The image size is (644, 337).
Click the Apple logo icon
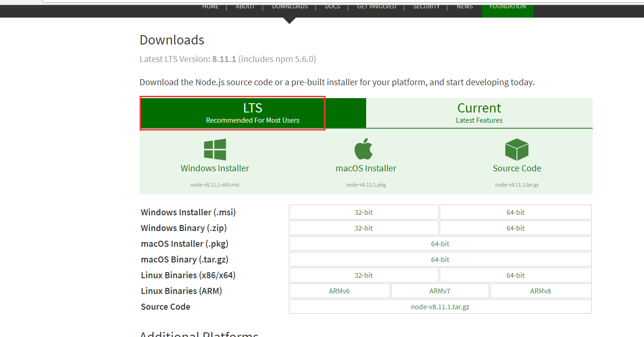point(364,149)
